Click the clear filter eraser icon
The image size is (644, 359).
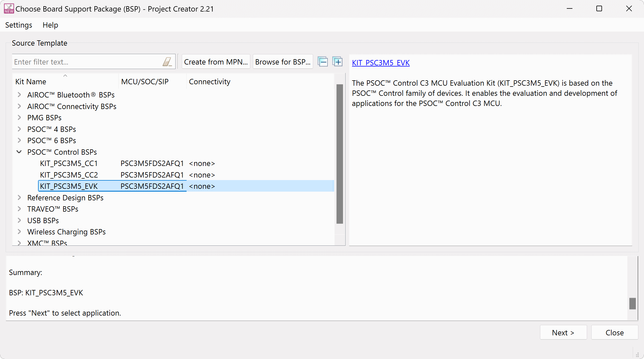pyautogui.click(x=167, y=62)
